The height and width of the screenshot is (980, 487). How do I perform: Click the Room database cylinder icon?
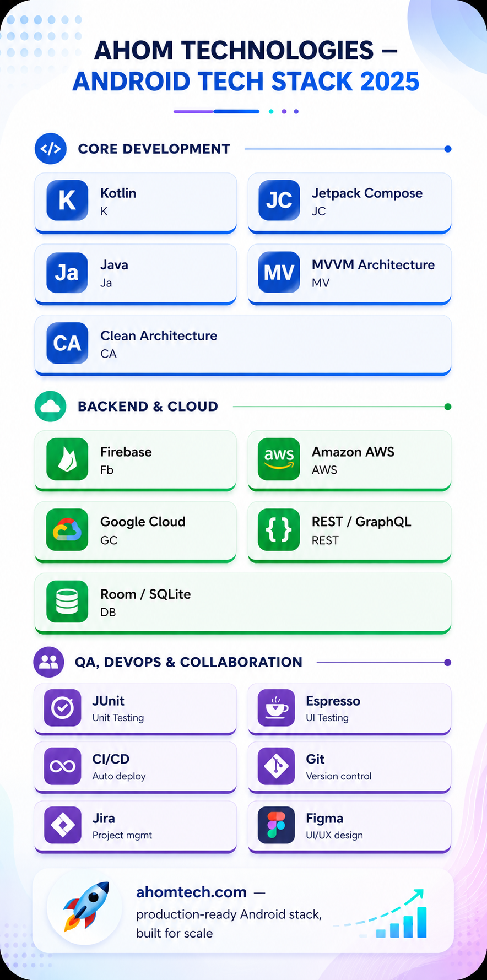coord(67,602)
